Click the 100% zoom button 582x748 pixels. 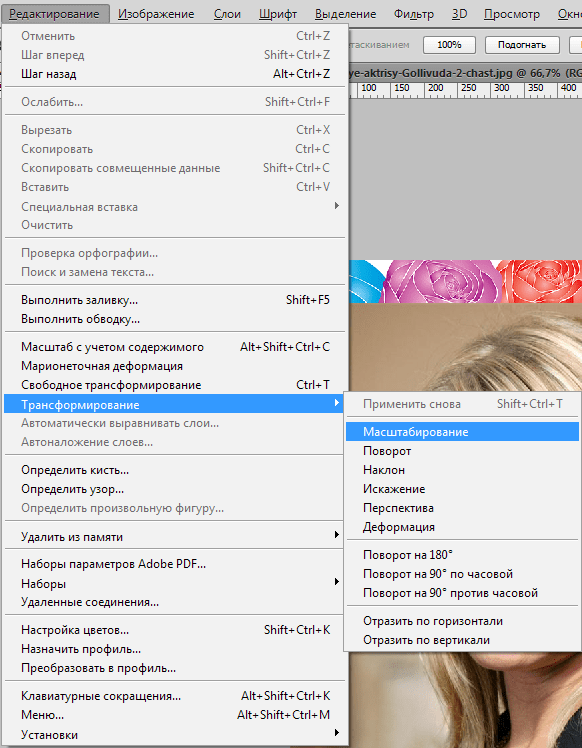(x=449, y=45)
